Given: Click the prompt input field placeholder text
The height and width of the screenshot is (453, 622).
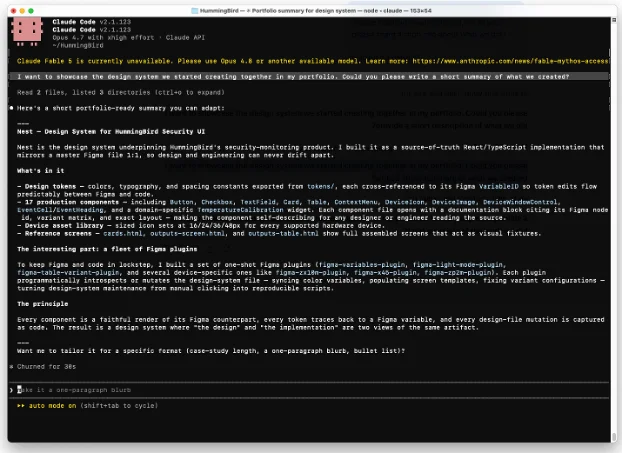Looking at the screenshot, I should tap(74, 390).
